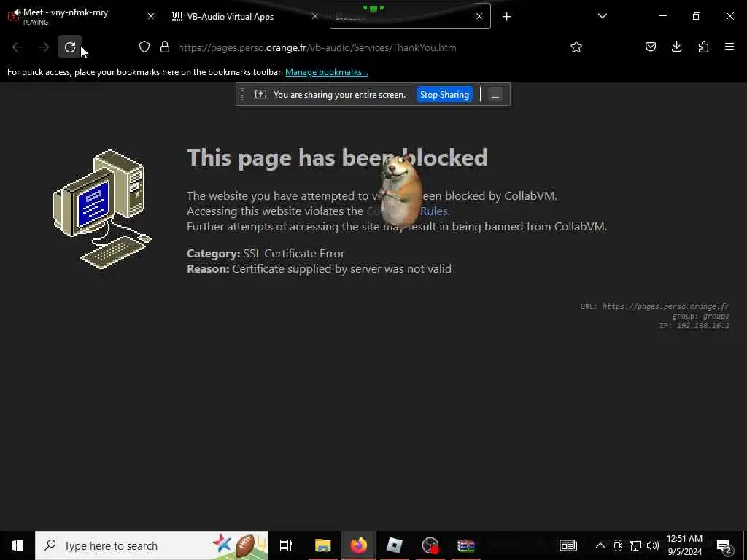Open File Explorer from the taskbar
This screenshot has height=560, width=747.
pos(322,545)
